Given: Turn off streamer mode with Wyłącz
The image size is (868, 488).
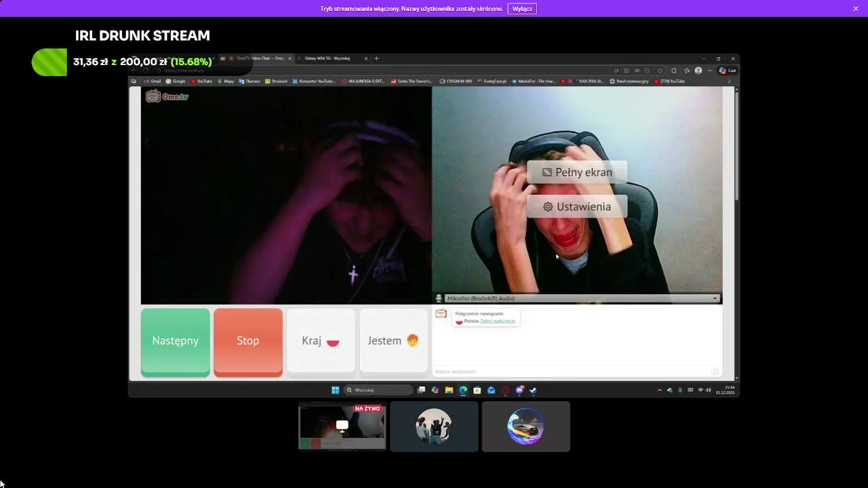Looking at the screenshot, I should point(522,9).
